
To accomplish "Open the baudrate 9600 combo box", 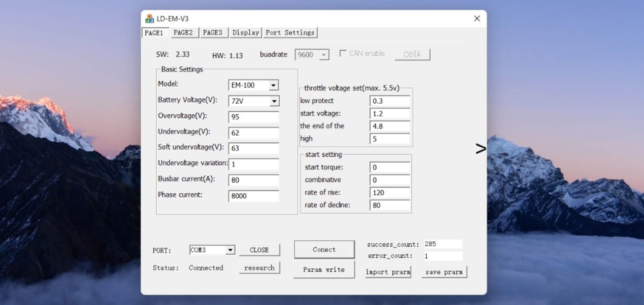I will (x=324, y=55).
